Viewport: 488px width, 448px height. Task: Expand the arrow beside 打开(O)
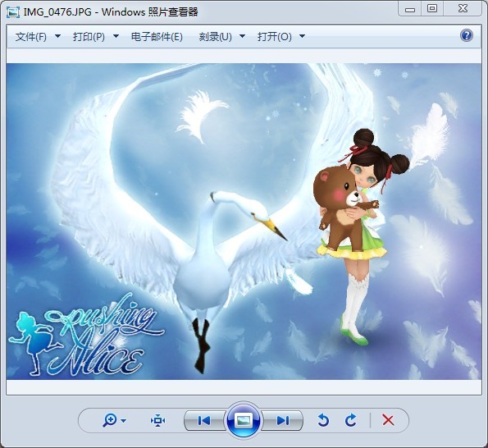click(302, 36)
